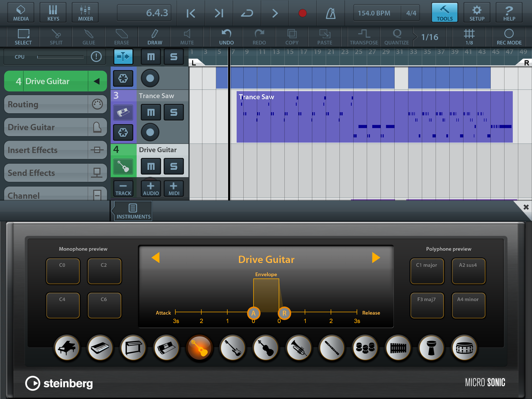532x399 pixels.
Task: Activate the GLUE tool
Action: (x=89, y=37)
